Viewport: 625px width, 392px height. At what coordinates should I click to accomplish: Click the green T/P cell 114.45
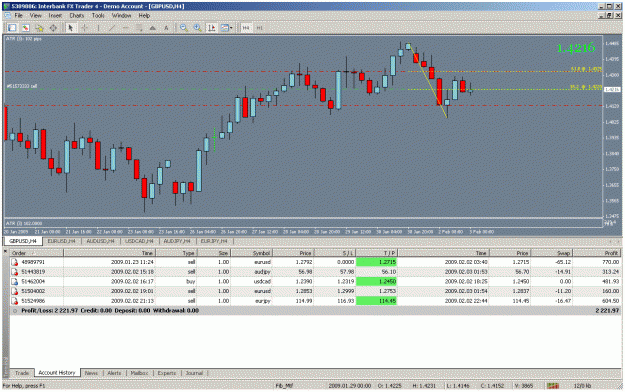(x=376, y=301)
